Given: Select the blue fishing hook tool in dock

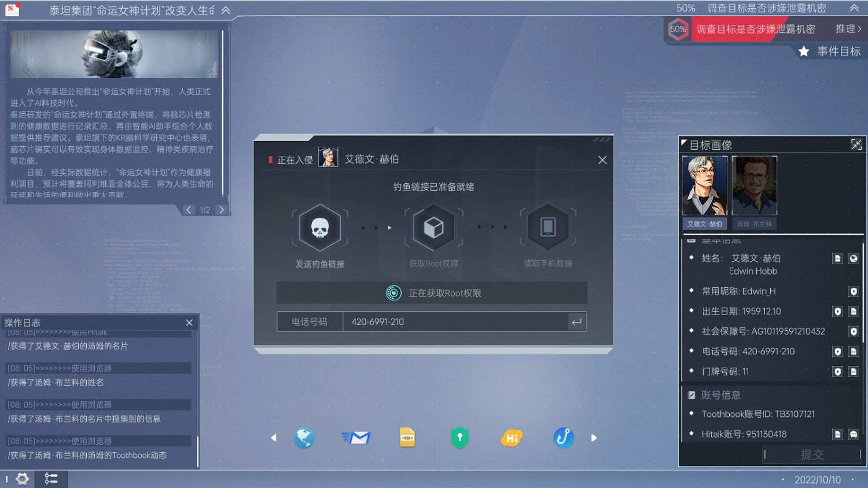Looking at the screenshot, I should (x=563, y=438).
